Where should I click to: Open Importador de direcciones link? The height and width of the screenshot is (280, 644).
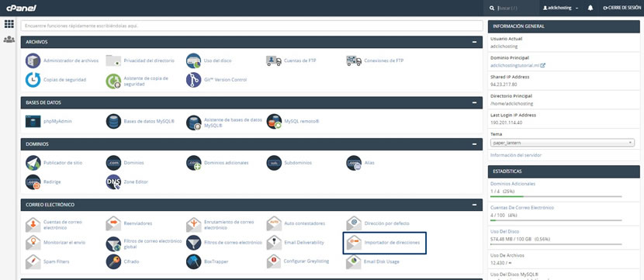pyautogui.click(x=392, y=243)
